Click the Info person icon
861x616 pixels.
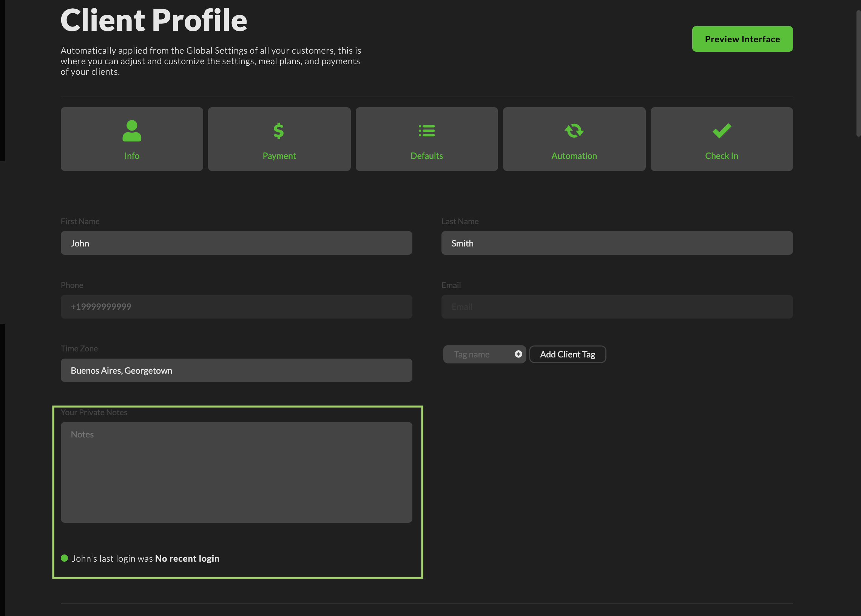132,131
